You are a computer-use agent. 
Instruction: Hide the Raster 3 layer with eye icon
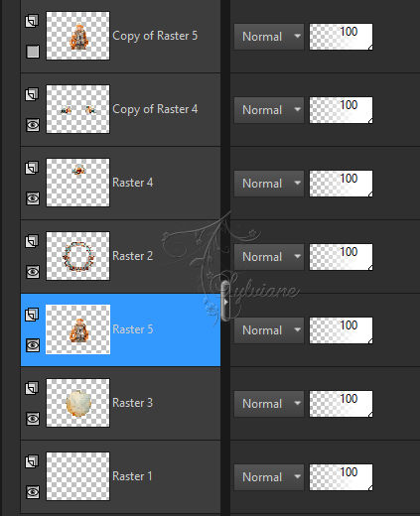tap(33, 419)
